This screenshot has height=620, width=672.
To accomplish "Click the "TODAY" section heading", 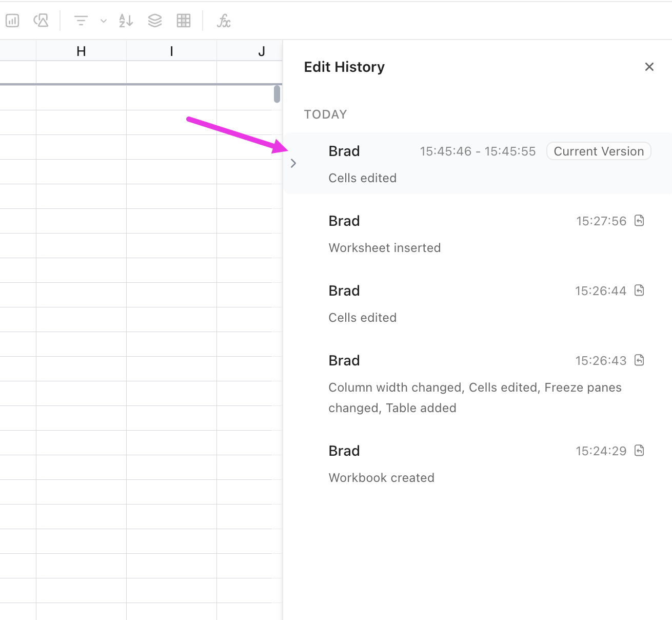I will click(325, 114).
